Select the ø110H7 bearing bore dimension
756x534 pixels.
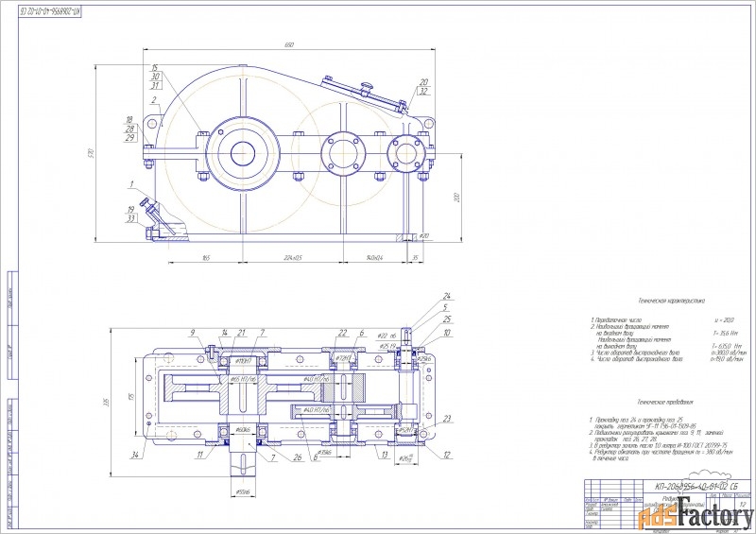(x=244, y=360)
